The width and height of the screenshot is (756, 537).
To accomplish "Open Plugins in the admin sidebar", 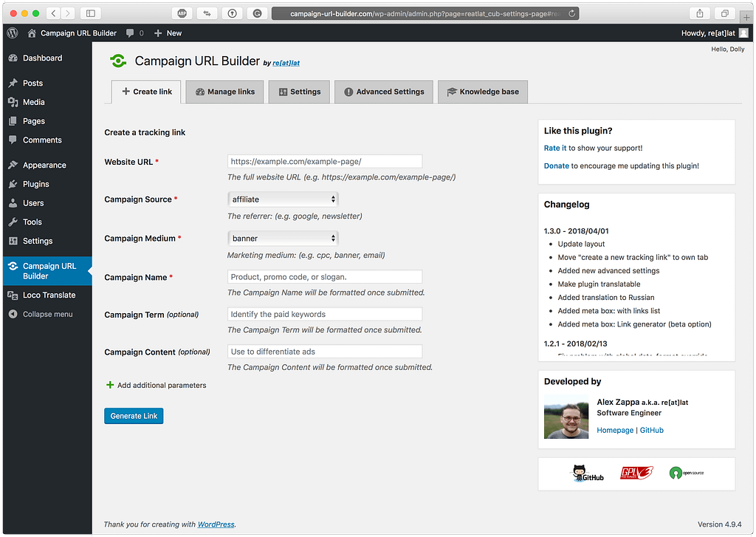I will [x=35, y=184].
